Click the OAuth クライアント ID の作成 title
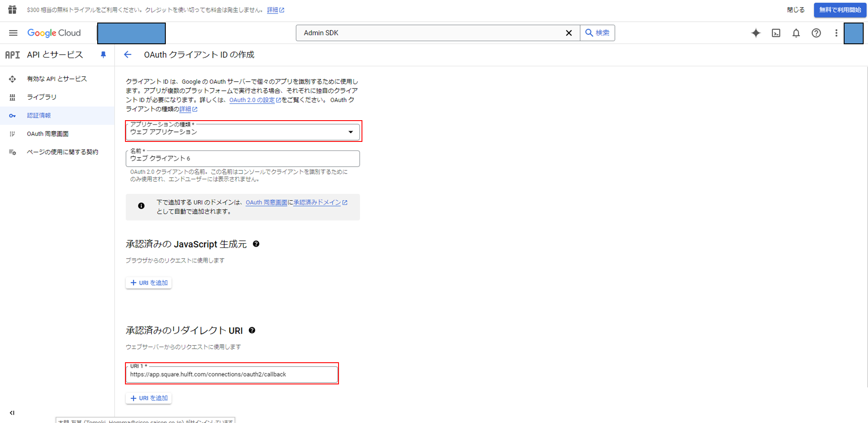This screenshot has height=423, width=868. 199,55
